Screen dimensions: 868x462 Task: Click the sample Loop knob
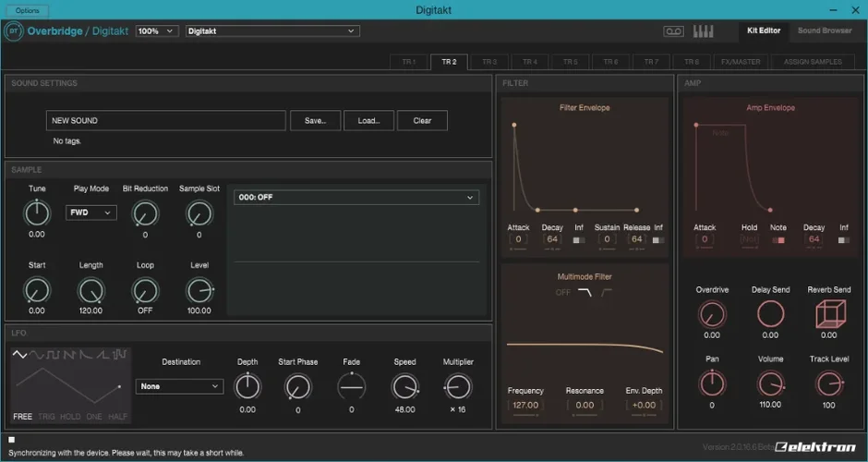pyautogui.click(x=145, y=290)
